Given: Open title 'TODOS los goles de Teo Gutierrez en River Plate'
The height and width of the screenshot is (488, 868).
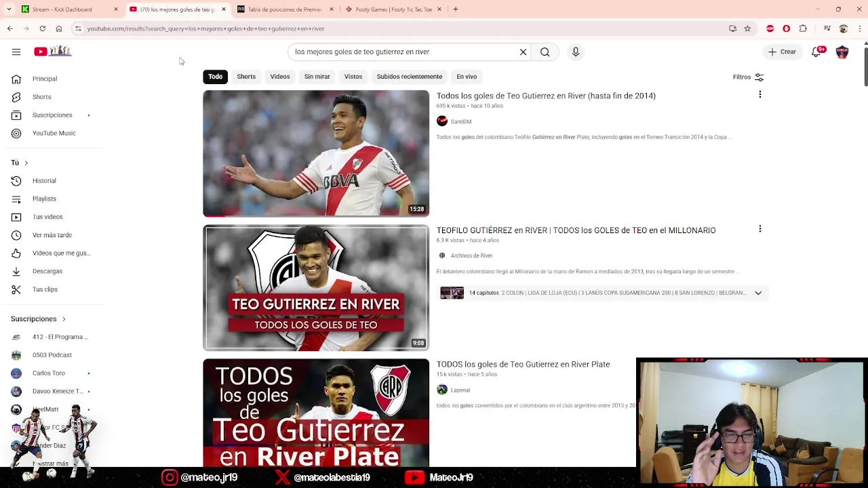Looking at the screenshot, I should pos(523,364).
